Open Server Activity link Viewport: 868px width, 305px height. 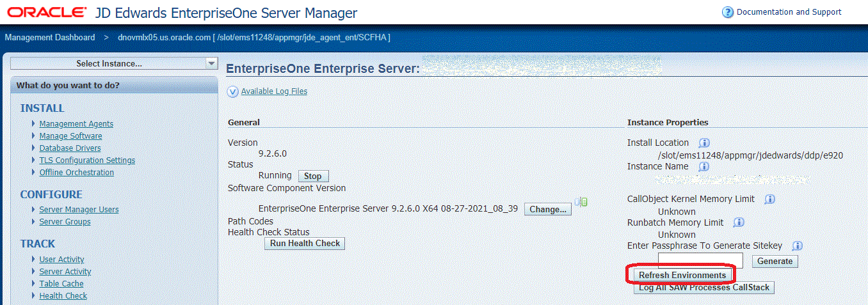coord(65,272)
